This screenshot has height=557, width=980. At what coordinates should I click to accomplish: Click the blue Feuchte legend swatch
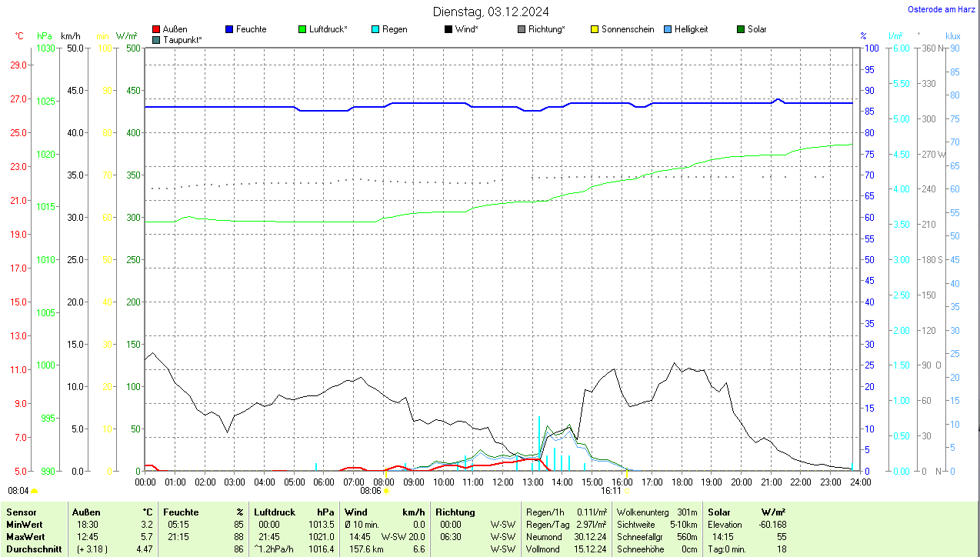[229, 29]
